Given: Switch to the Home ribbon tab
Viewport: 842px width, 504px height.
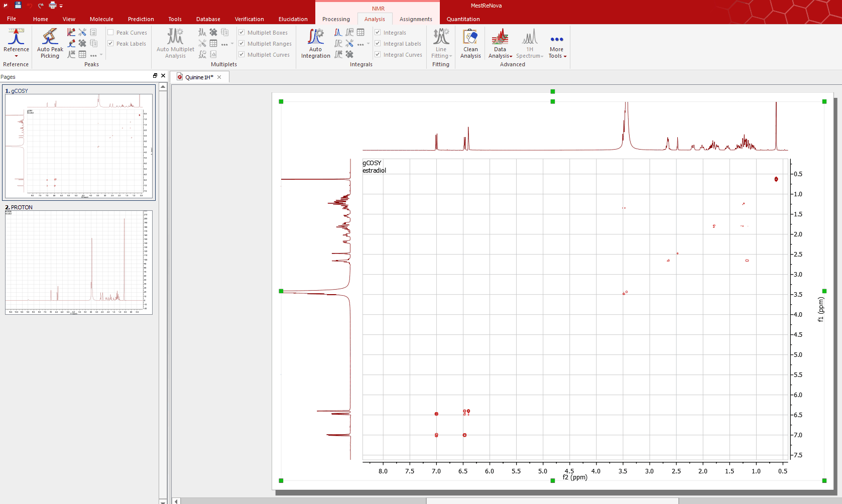Looking at the screenshot, I should pos(41,19).
